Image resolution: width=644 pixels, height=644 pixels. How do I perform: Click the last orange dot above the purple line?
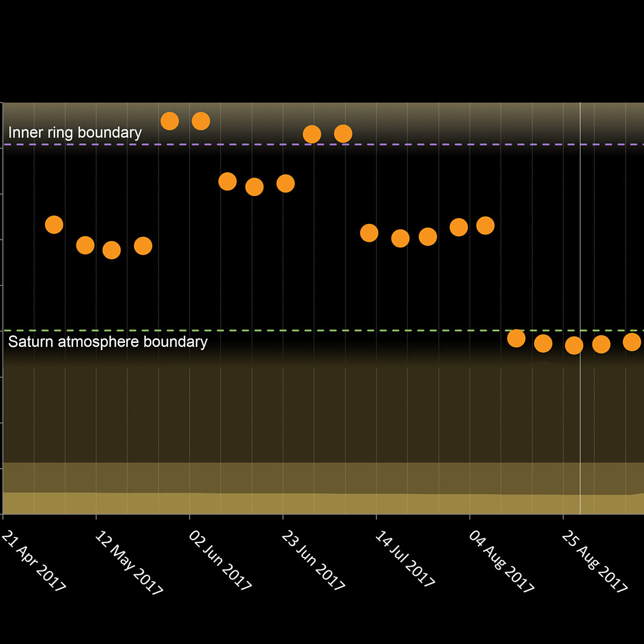click(343, 134)
